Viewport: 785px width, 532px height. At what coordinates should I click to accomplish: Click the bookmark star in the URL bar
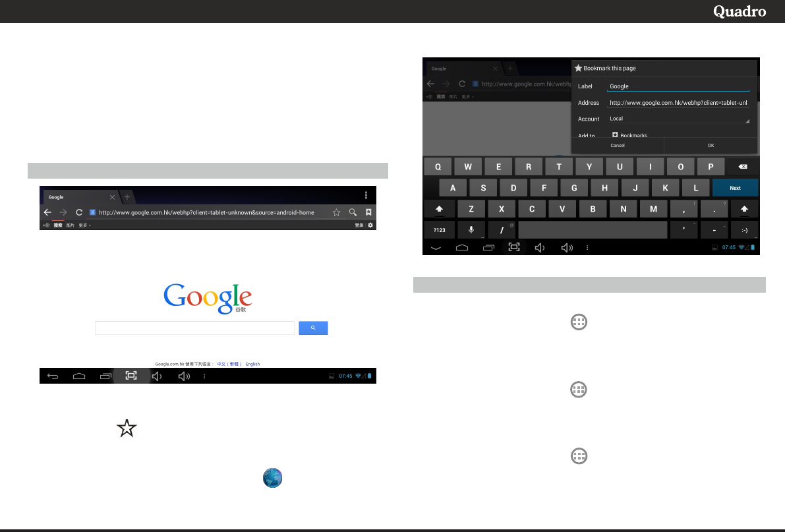point(336,212)
